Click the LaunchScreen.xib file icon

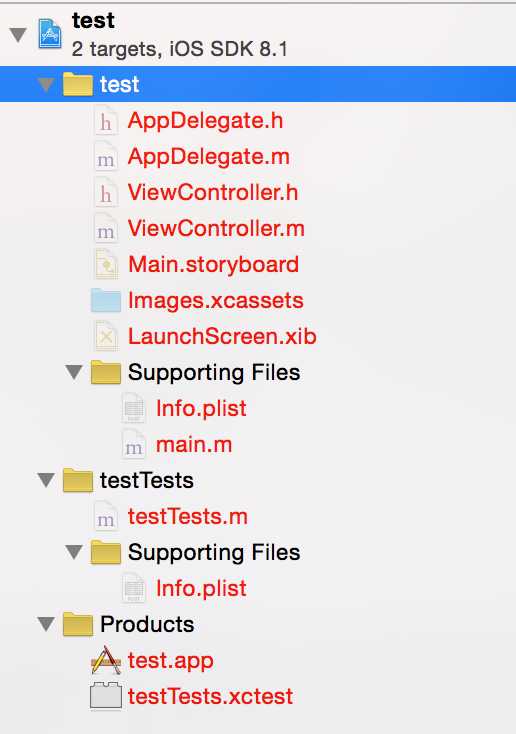pos(106,337)
